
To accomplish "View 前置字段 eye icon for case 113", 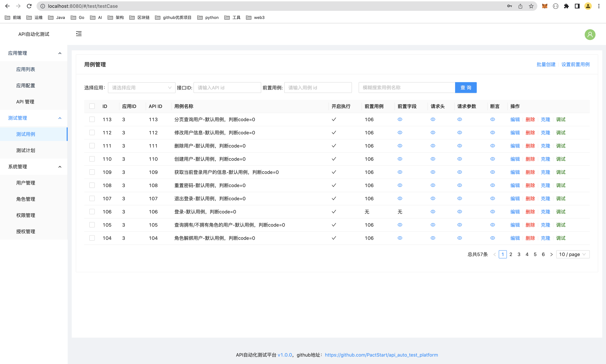I will [x=400, y=119].
